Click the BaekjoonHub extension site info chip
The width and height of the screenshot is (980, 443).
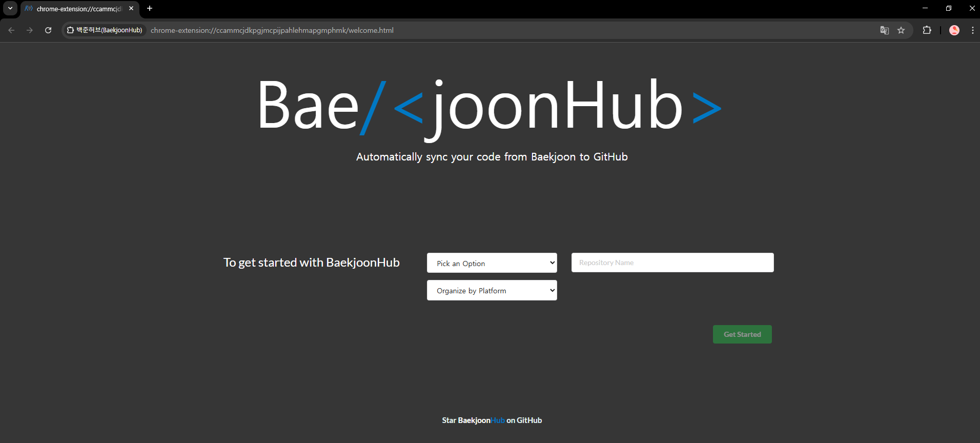tap(105, 30)
